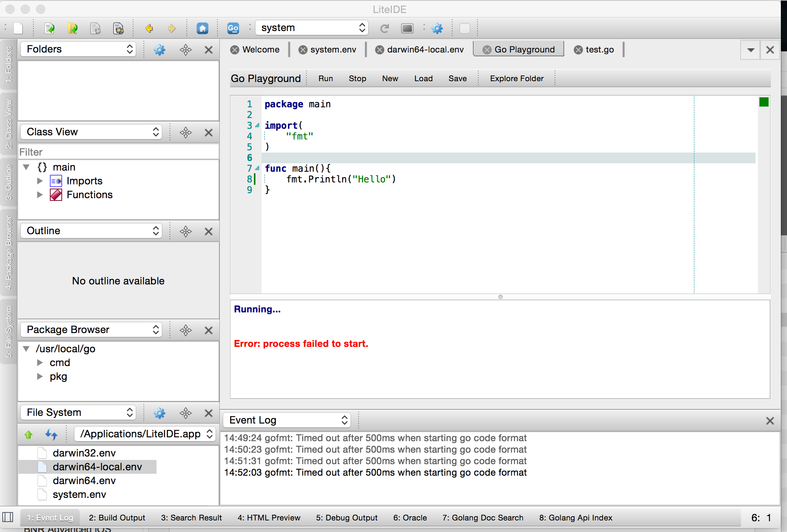Toggle the 4: Package Browser side tab

(x=8, y=253)
